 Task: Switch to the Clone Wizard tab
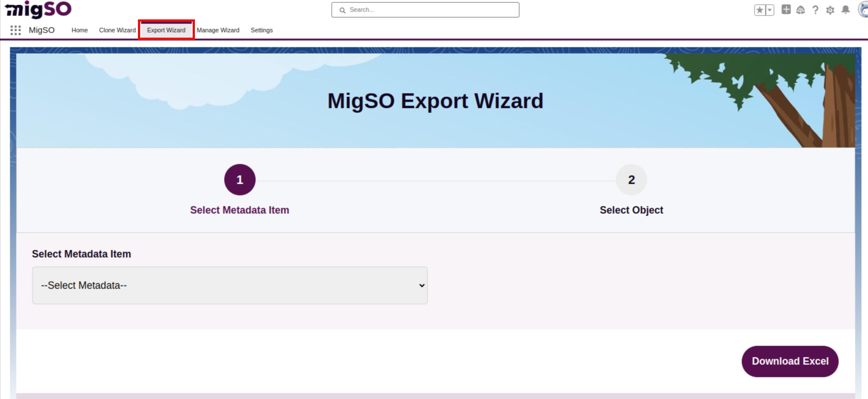(117, 30)
